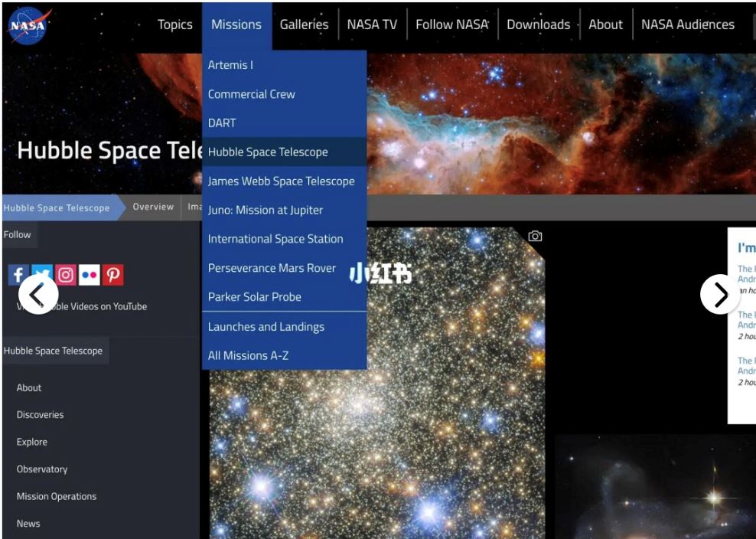Viewport: 756px width, 539px height.
Task: Expand the Galleries menu
Action: pos(304,24)
